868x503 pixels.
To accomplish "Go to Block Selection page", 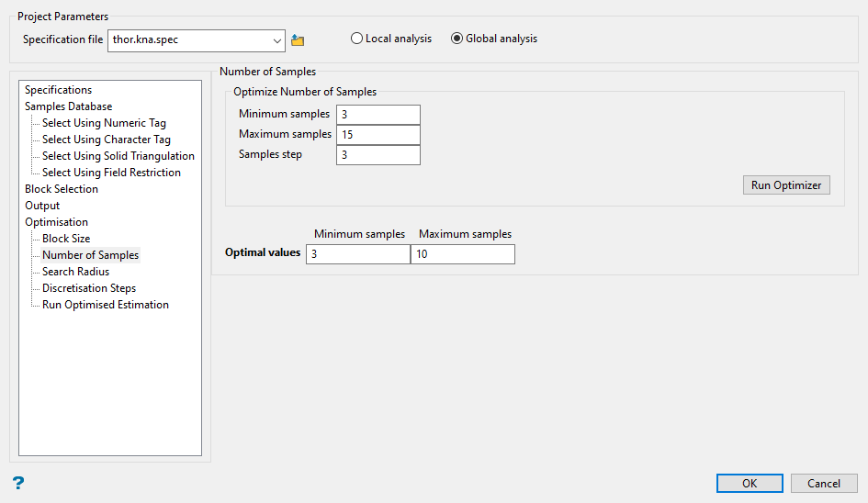I will pos(62,189).
